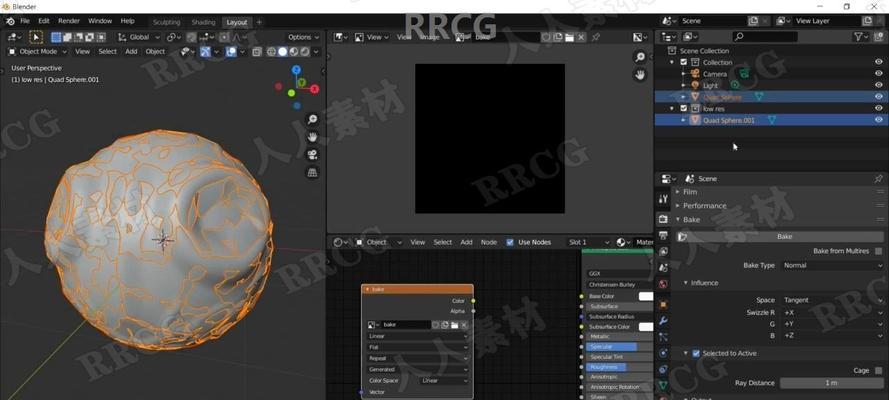Open Space Tangent dropdown
889x400 pixels.
[832, 300]
